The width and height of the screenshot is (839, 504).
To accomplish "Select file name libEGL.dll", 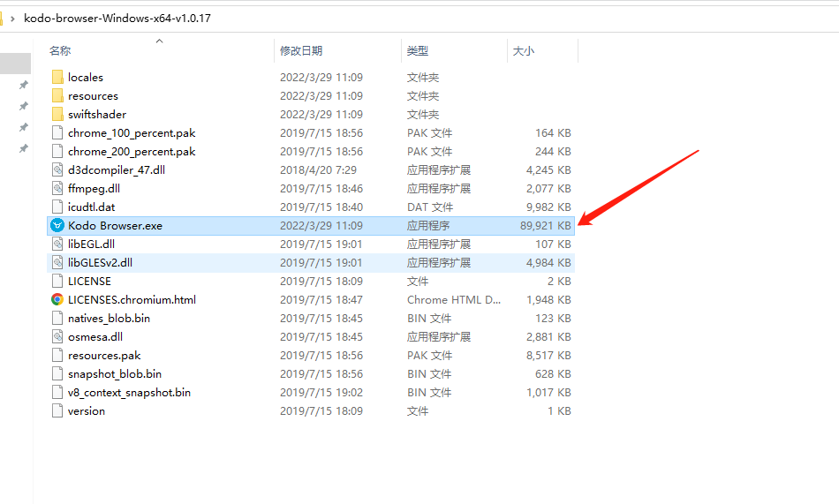I will click(x=92, y=244).
